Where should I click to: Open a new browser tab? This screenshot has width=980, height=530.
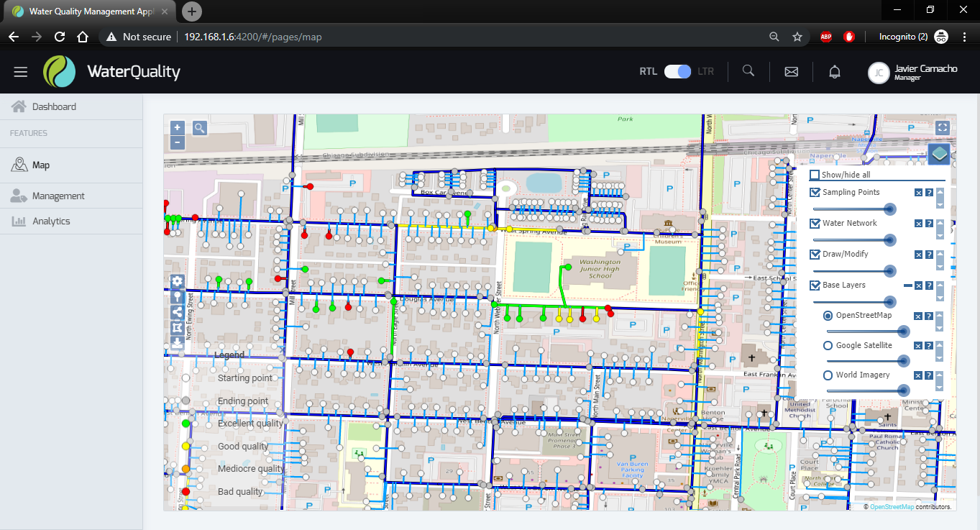[x=192, y=12]
